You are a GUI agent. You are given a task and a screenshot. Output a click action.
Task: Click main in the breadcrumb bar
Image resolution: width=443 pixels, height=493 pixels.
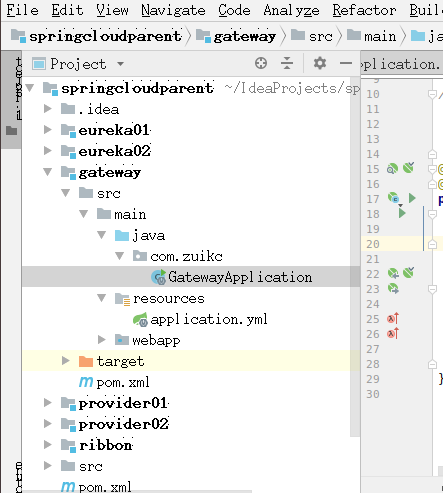(380, 36)
